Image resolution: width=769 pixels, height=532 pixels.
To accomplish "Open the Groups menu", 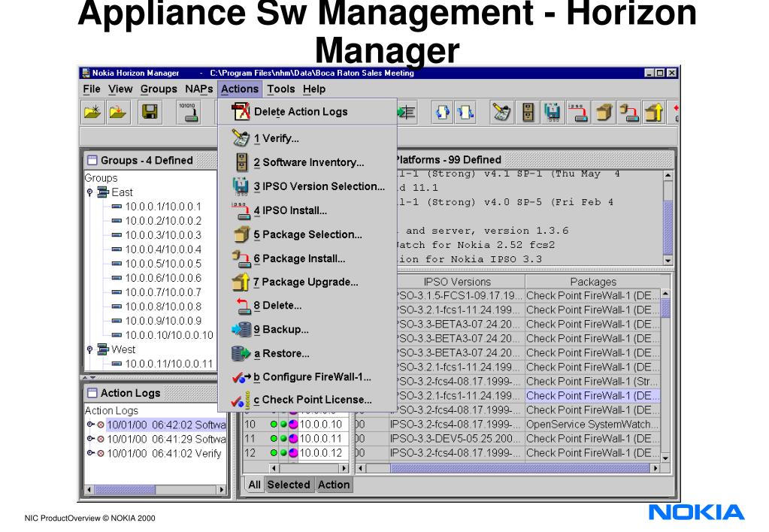I will click(159, 89).
